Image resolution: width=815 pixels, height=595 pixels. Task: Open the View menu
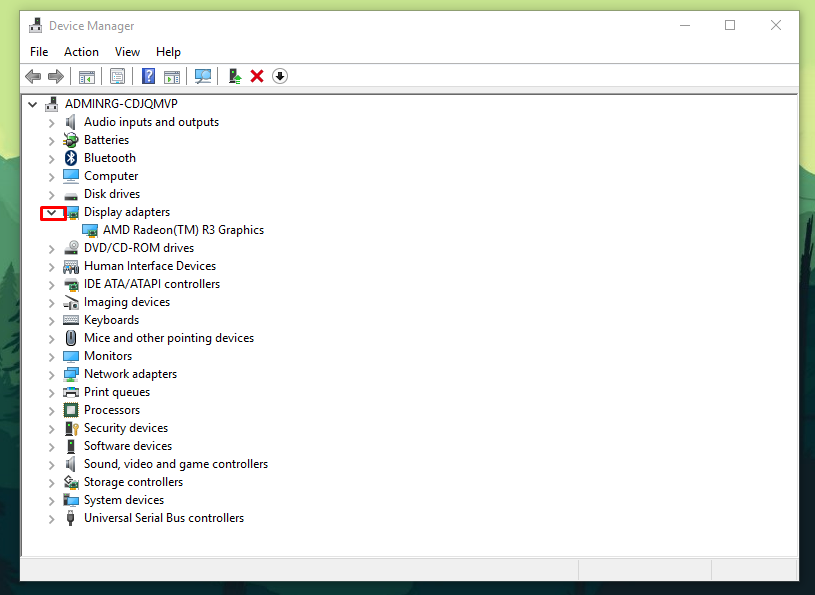tap(127, 52)
